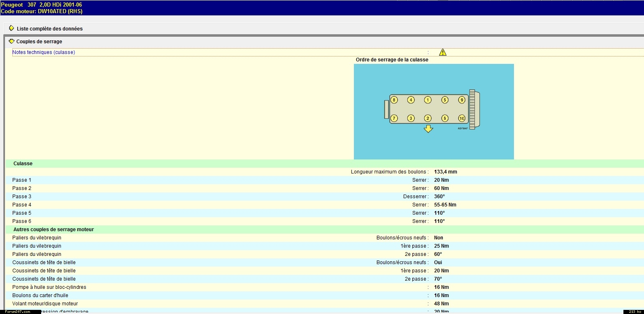Click bolt number 9 in the diagram
Viewport: 644px width, 314px height.
pyautogui.click(x=462, y=100)
